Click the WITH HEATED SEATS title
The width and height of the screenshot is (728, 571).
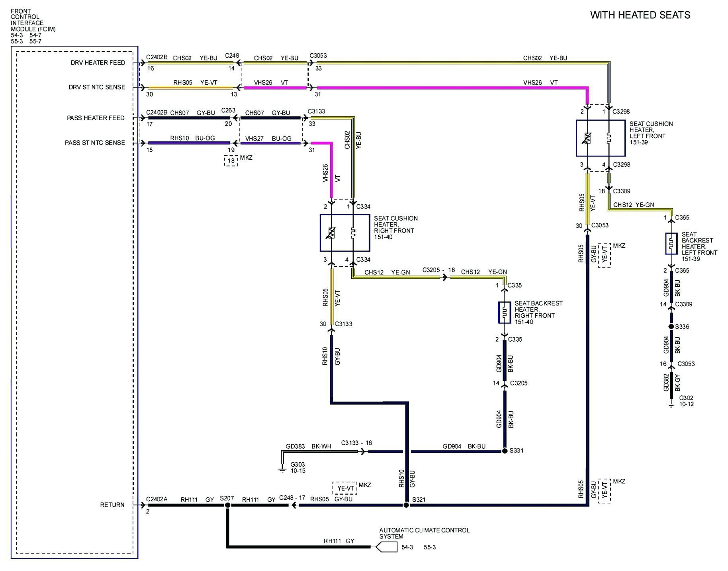pos(640,15)
